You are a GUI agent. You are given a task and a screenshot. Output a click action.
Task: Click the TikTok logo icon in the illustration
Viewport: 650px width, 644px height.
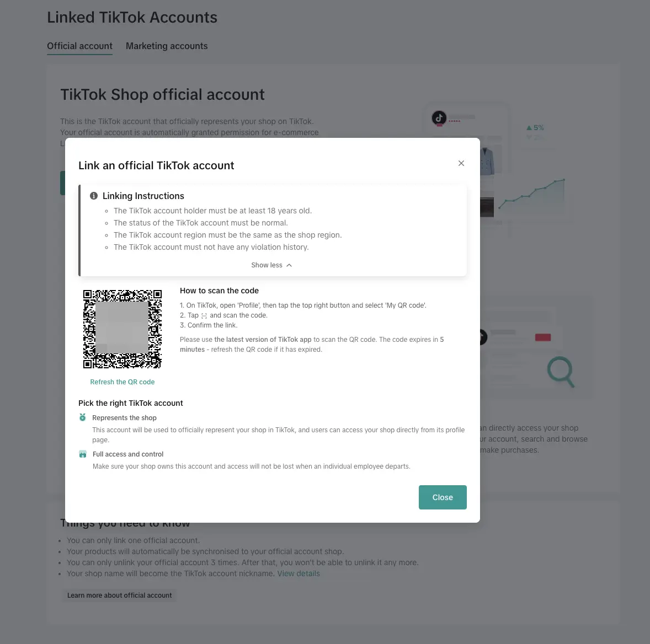click(x=439, y=117)
